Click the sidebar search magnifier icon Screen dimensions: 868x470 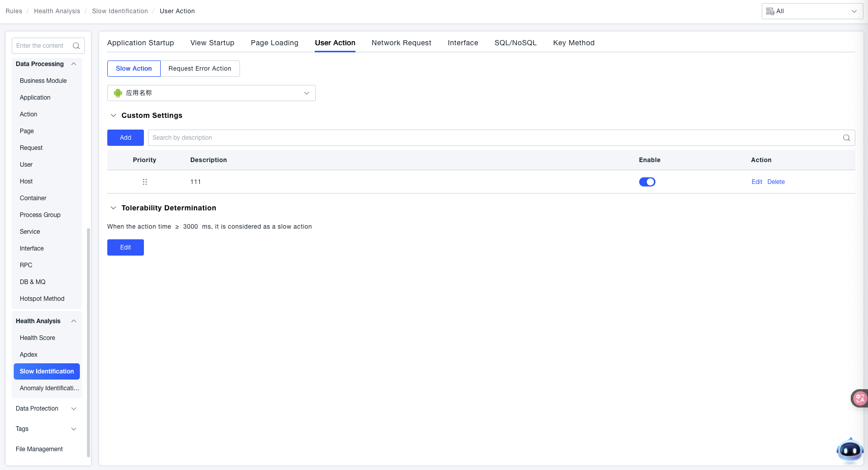pos(76,46)
